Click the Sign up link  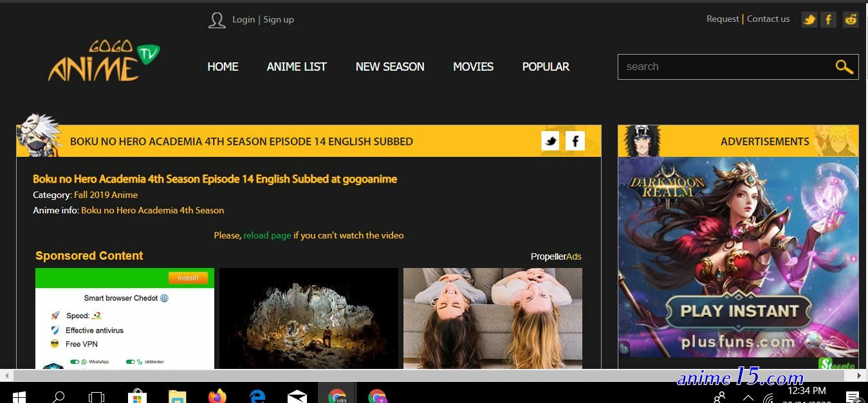coord(279,20)
